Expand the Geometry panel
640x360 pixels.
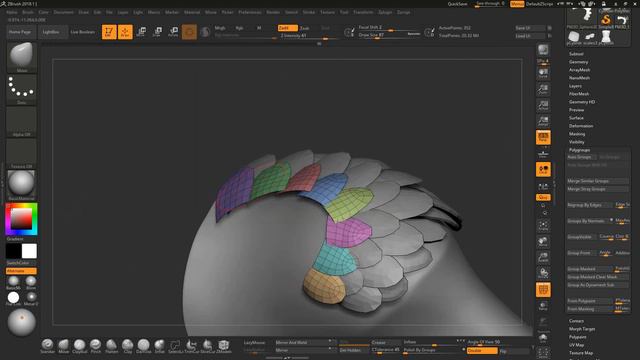coord(579,62)
